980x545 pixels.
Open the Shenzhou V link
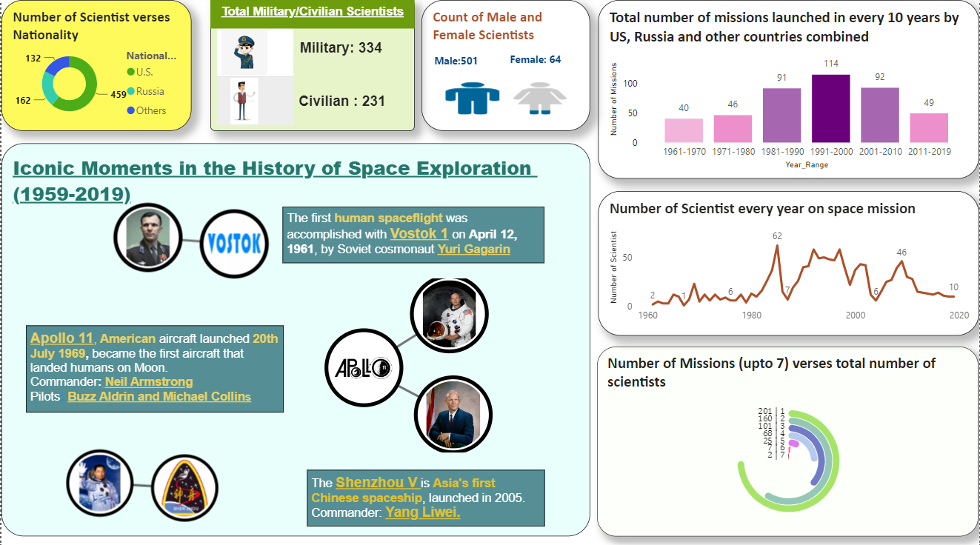(x=379, y=482)
